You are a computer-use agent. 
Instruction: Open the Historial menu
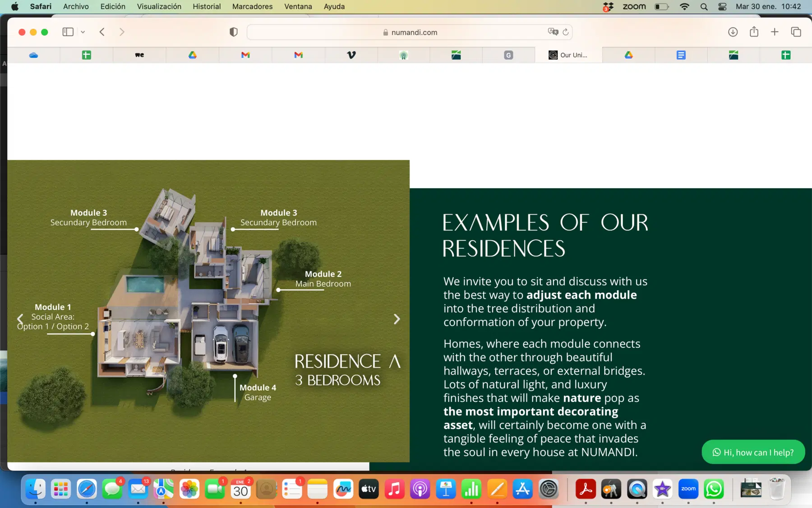tap(207, 6)
